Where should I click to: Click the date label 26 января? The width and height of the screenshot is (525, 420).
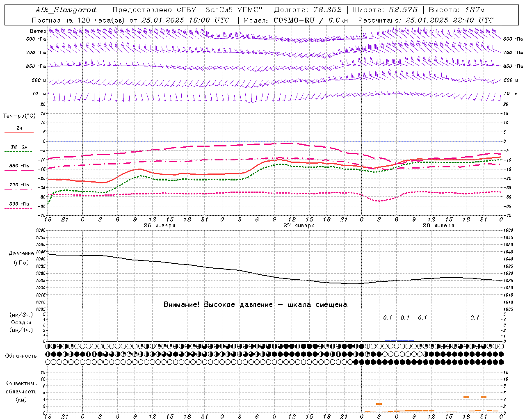click(159, 226)
